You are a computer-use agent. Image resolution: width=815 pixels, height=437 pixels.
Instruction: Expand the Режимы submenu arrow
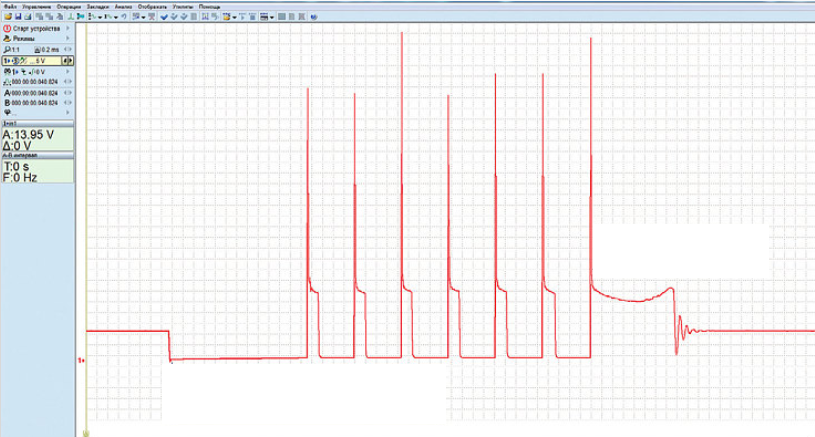pos(68,38)
